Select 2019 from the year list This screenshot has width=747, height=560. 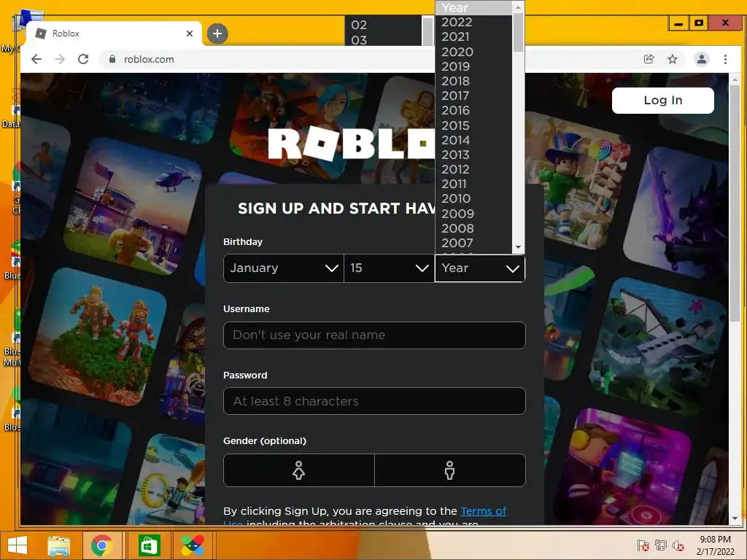coord(473,66)
